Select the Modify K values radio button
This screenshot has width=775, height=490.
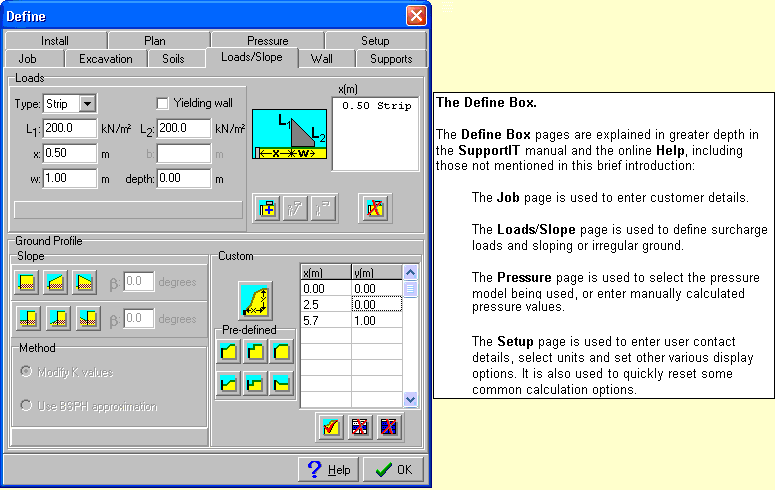click(x=28, y=372)
